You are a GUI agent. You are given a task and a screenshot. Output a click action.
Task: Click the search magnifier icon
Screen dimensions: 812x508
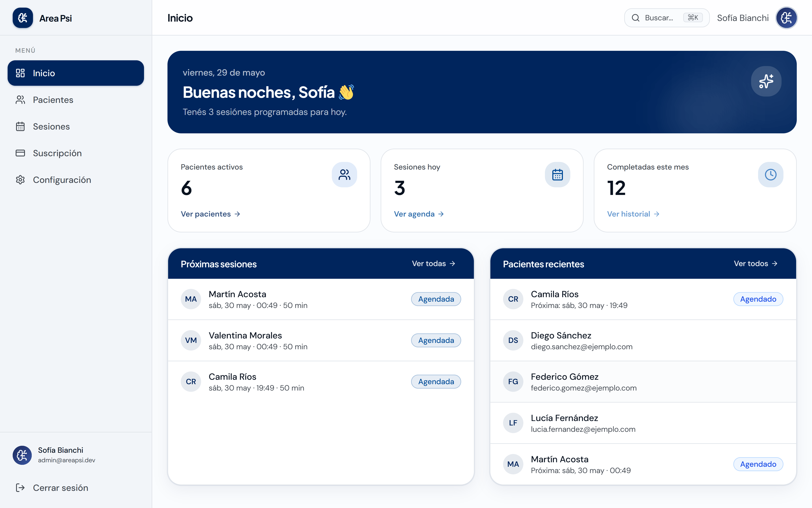coord(635,18)
